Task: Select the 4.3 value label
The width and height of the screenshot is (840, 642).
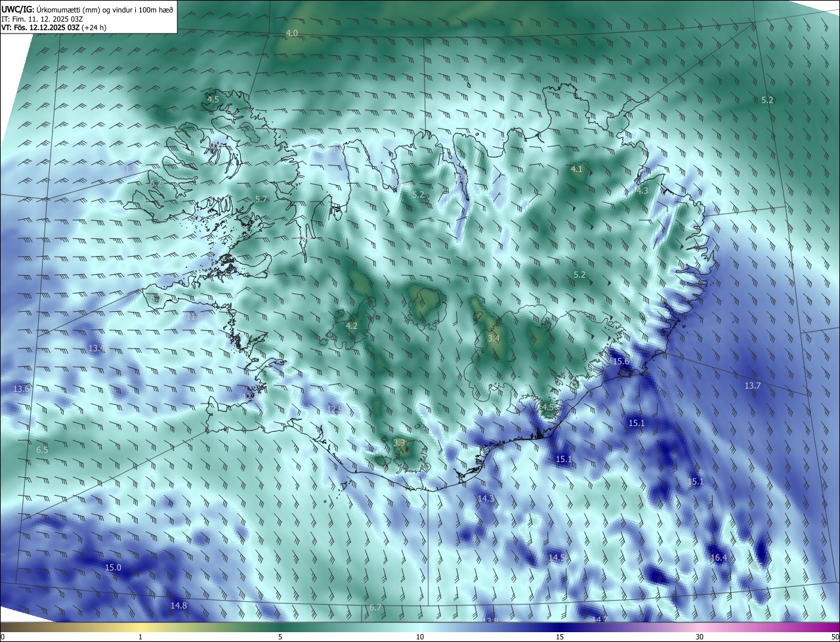Action: click(642, 190)
